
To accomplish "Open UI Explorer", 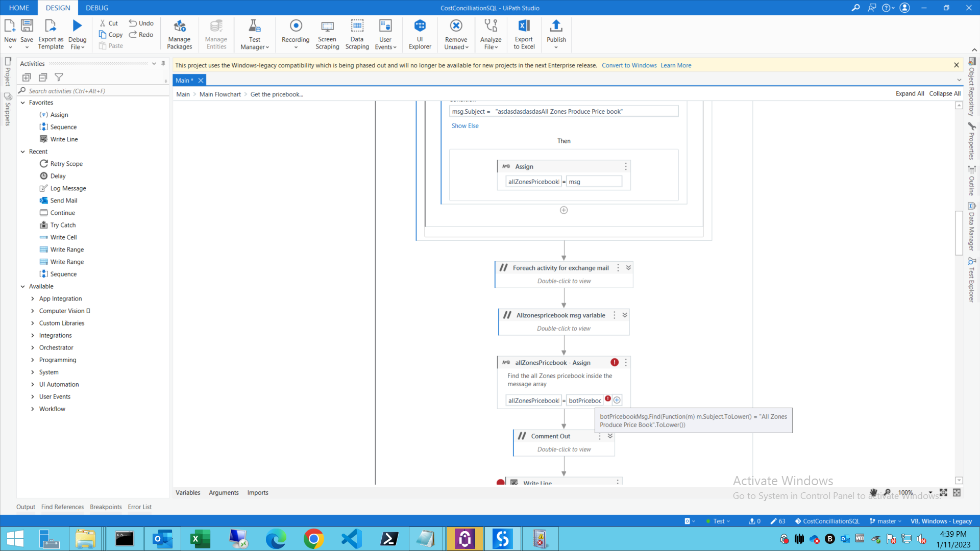I will coord(420,34).
